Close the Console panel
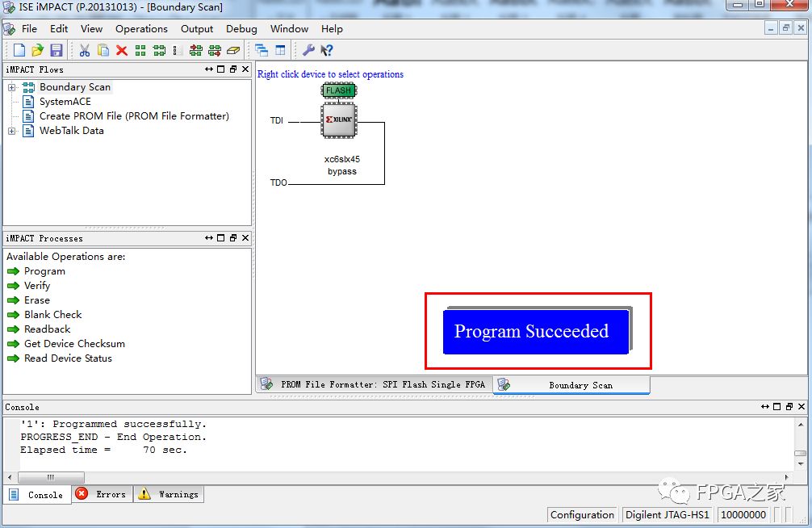 point(802,407)
